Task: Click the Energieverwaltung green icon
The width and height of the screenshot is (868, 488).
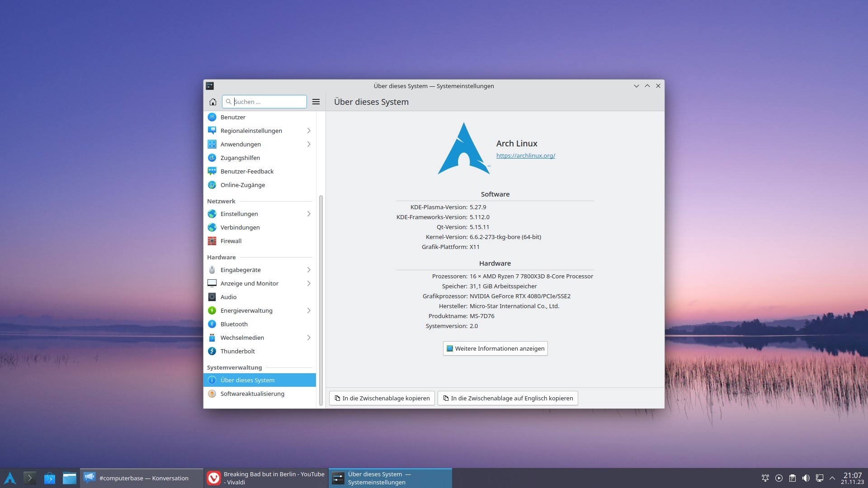Action: (212, 310)
